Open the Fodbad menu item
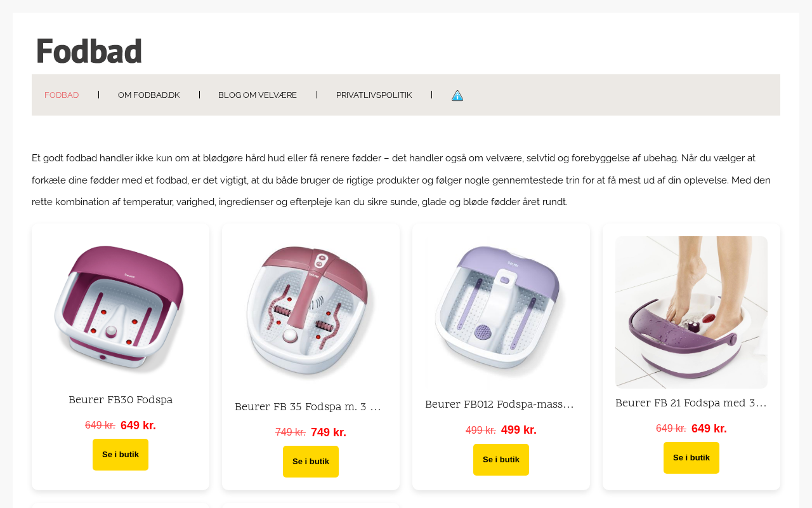The height and width of the screenshot is (508, 812). (x=62, y=95)
